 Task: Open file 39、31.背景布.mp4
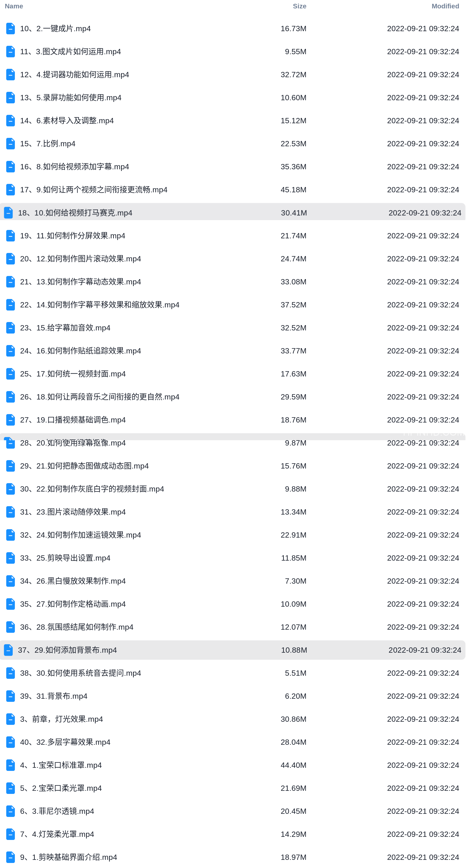tap(53, 696)
